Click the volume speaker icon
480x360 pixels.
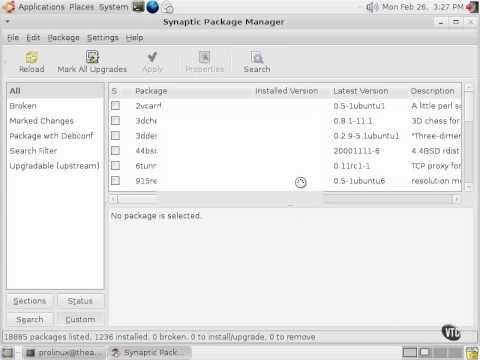click(x=371, y=7)
